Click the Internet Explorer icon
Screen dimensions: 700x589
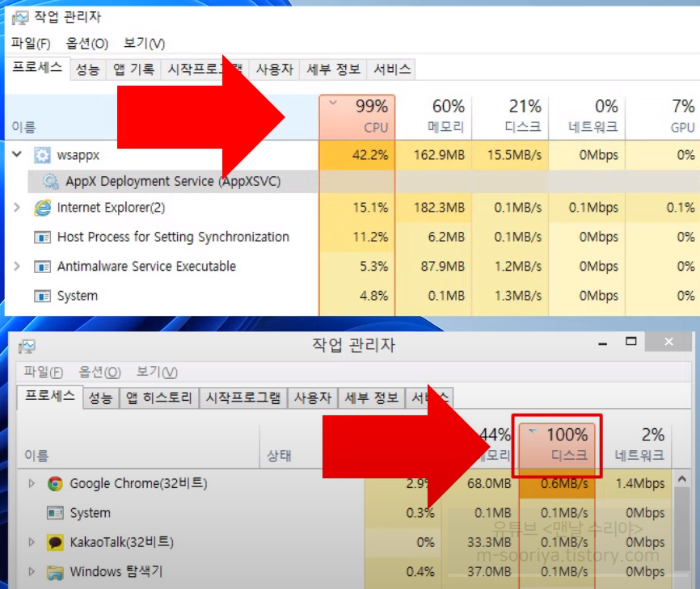[x=42, y=208]
